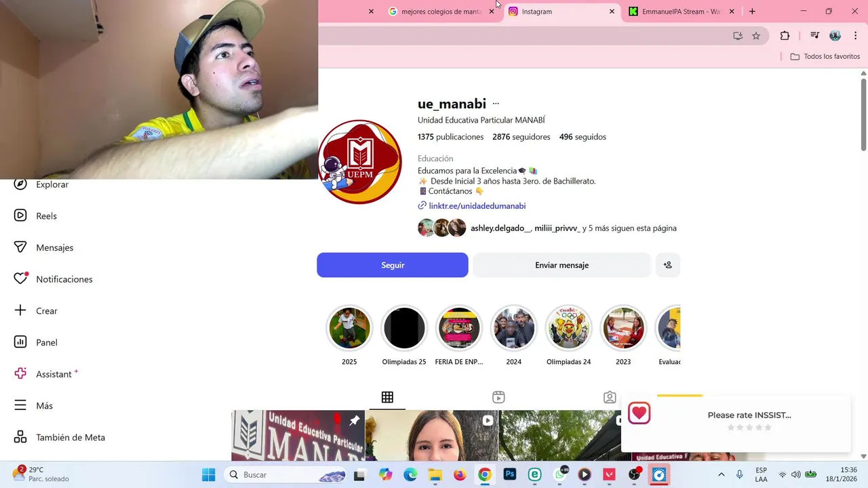
Task: Open Reels from the sidebar
Action: [35, 216]
